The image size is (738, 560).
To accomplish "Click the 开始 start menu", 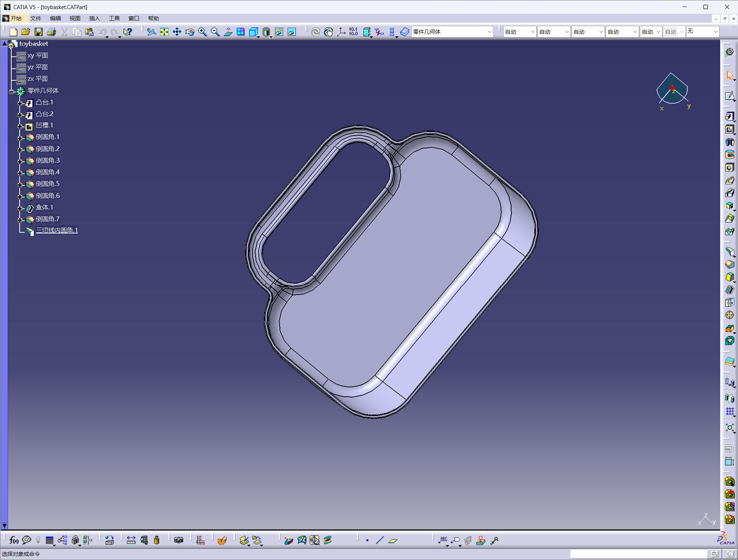I will [x=16, y=19].
